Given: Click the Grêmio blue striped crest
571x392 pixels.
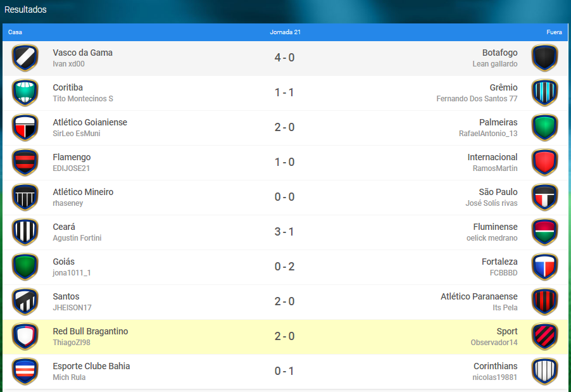Looking at the screenshot, I should point(545,93).
